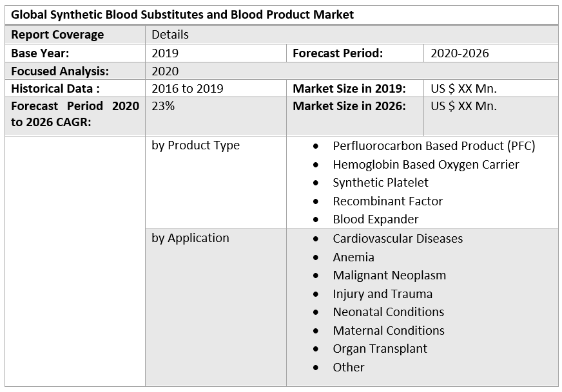Select the 'Forecast Period:' label

pos(338,53)
